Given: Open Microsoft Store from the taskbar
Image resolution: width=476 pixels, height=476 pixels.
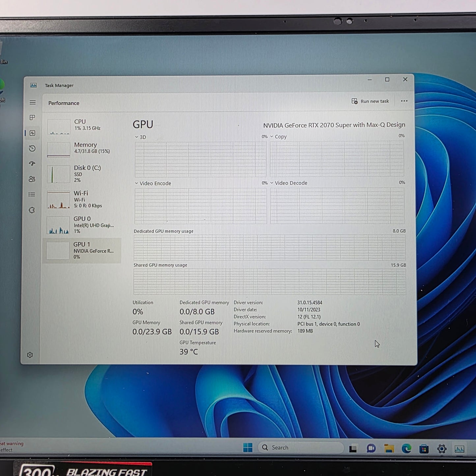Looking at the screenshot, I should 424,449.
